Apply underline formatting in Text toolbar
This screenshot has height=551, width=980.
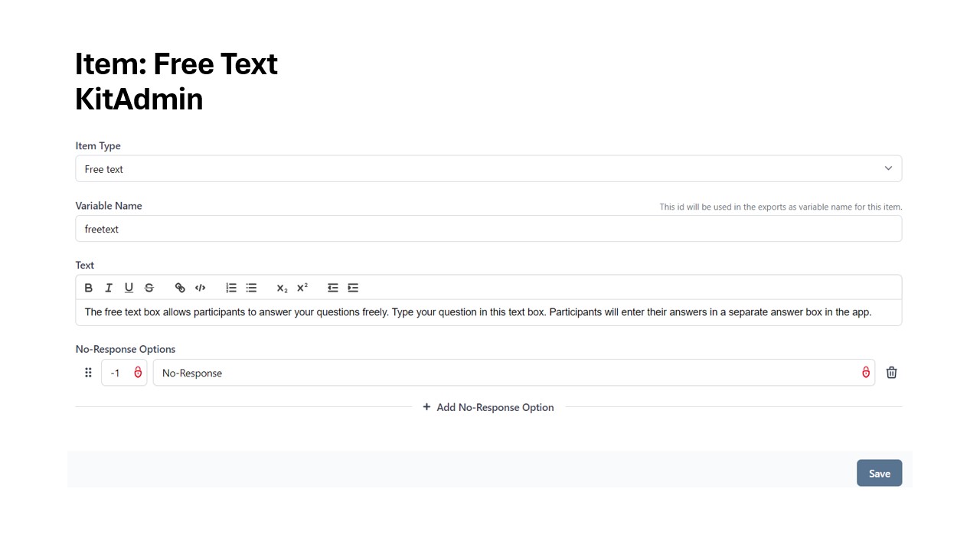[129, 288]
